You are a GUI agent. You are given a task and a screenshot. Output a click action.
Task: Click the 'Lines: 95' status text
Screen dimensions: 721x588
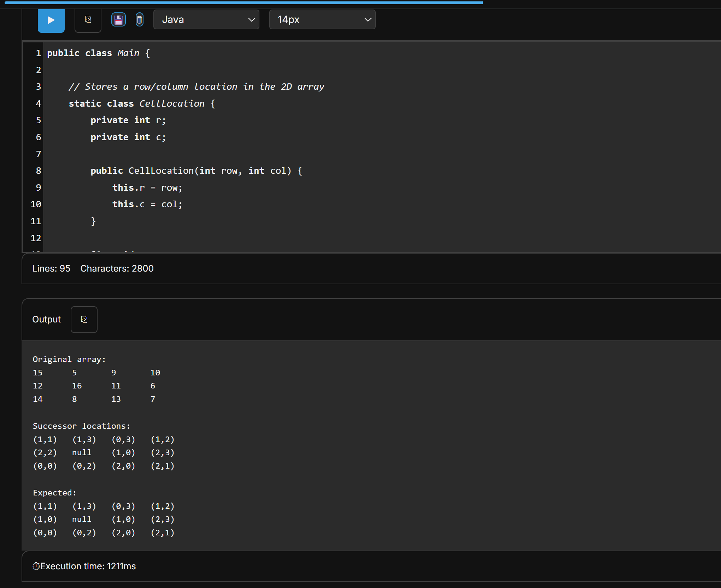click(x=51, y=268)
